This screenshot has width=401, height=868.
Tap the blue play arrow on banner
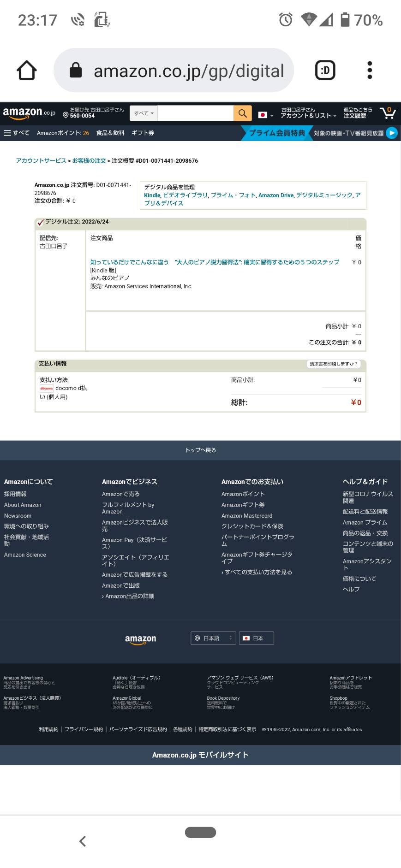point(391,133)
